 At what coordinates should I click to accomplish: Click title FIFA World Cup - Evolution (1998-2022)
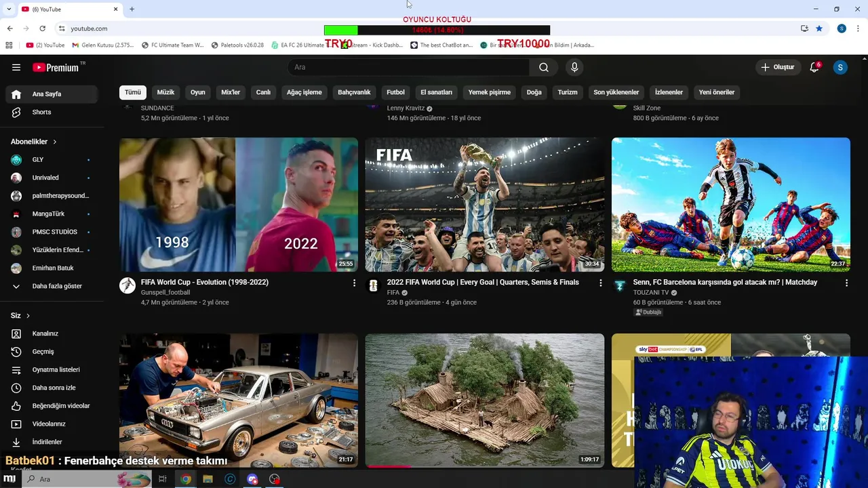pyautogui.click(x=205, y=282)
